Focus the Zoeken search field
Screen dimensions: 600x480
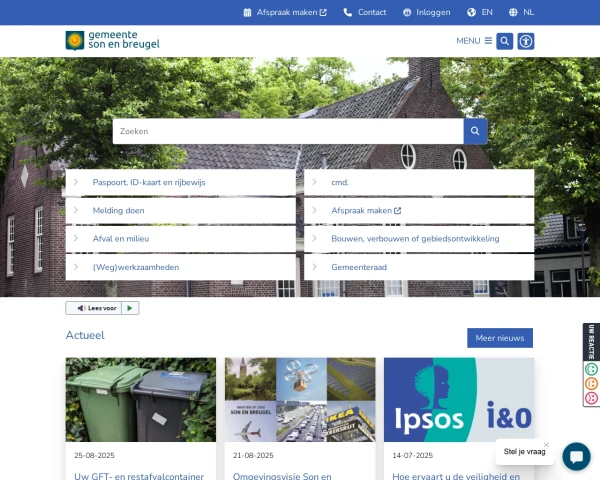288,131
